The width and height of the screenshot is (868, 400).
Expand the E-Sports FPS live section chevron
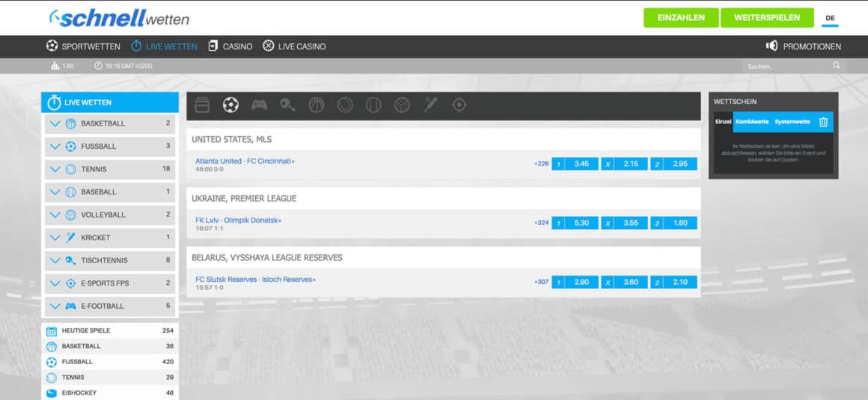tap(55, 283)
